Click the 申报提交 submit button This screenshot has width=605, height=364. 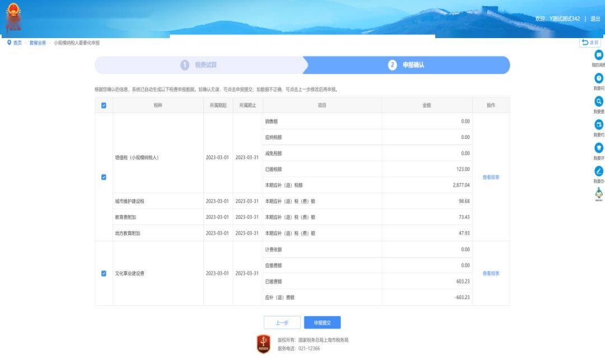coord(322,323)
